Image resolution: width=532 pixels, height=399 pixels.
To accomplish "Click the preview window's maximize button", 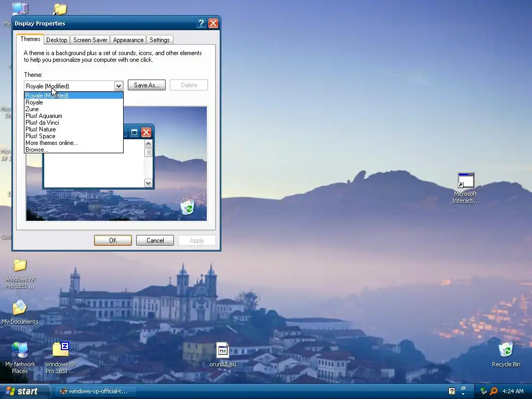I will pyautogui.click(x=134, y=132).
